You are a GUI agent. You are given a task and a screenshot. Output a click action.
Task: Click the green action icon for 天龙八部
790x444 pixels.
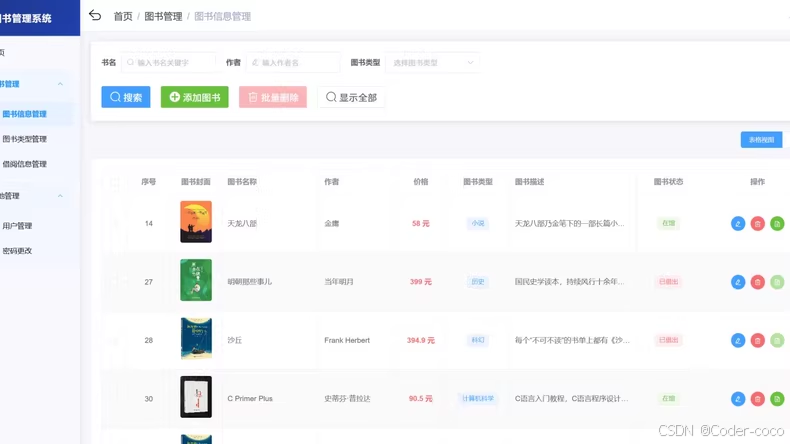click(x=777, y=223)
